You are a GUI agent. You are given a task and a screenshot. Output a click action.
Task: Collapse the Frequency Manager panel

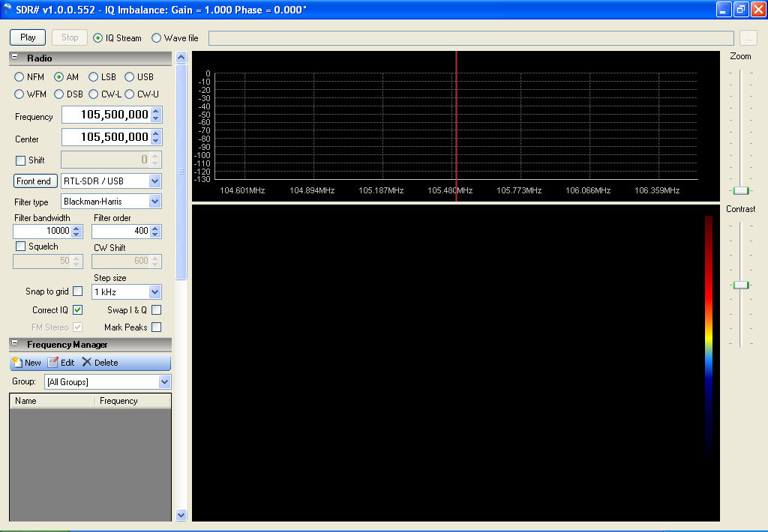coord(15,344)
